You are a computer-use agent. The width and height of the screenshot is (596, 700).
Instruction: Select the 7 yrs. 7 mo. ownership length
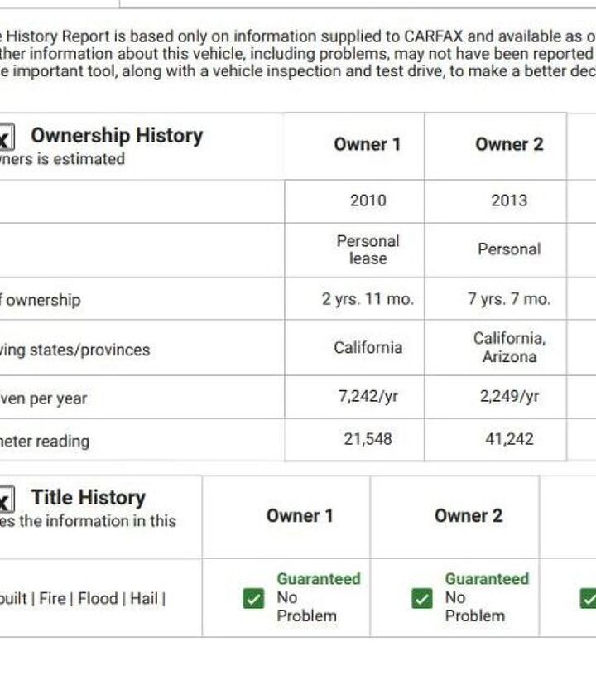pyautogui.click(x=509, y=299)
